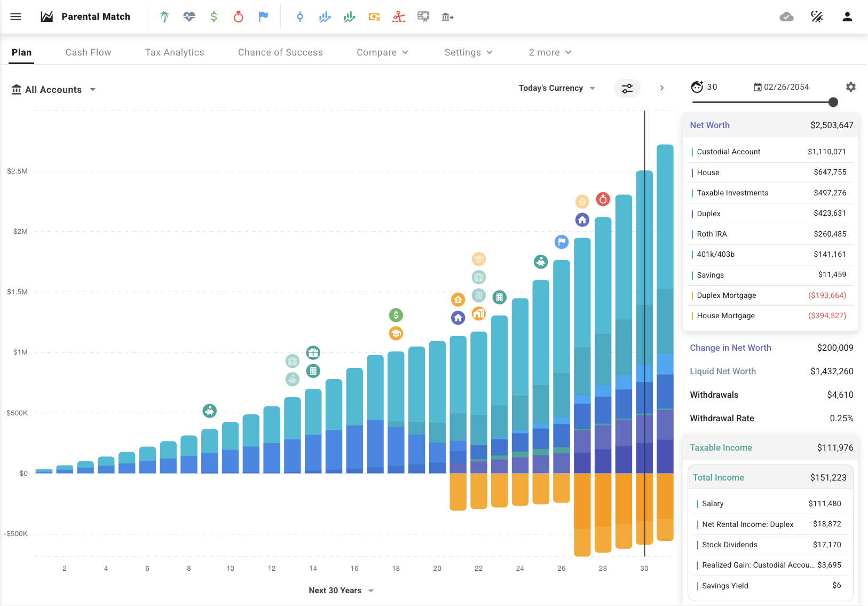
Task: Switch to the Chance of Success tab
Action: [x=280, y=52]
